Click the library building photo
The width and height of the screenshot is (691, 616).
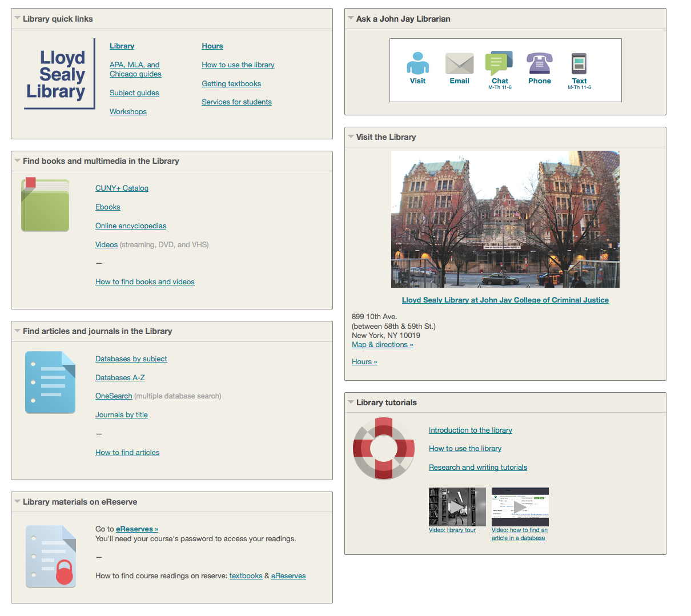pos(505,219)
